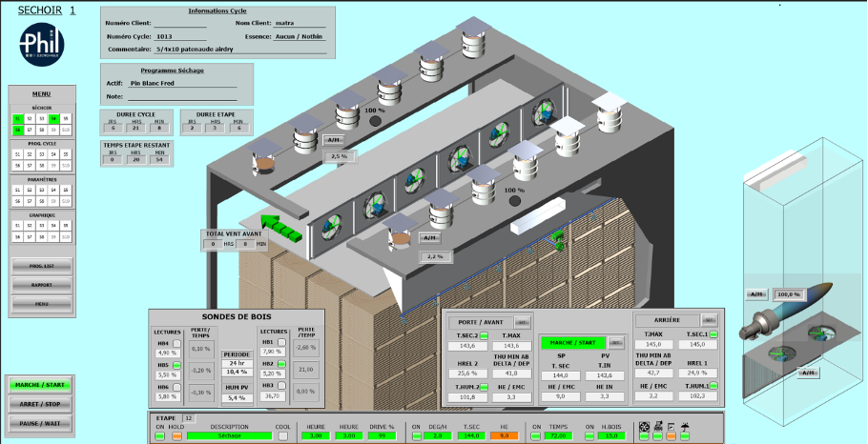Screen dimensions: 868x444
Task: Toggle the HB3 wood probe checkbox
Action: click(281, 385)
